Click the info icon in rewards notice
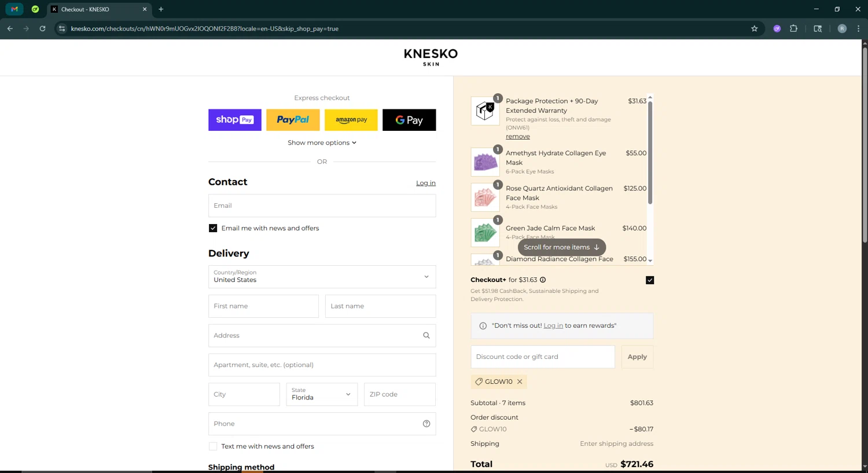The width and height of the screenshot is (868, 473). click(483, 326)
